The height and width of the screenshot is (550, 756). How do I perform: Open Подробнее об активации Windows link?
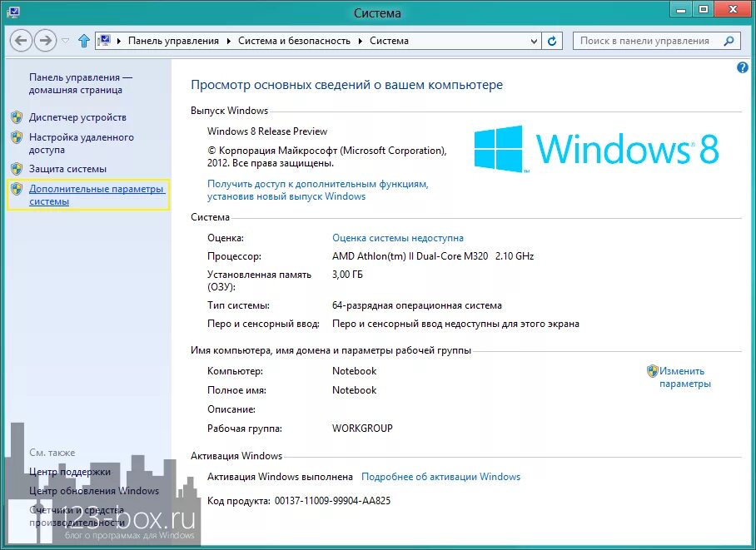click(440, 477)
